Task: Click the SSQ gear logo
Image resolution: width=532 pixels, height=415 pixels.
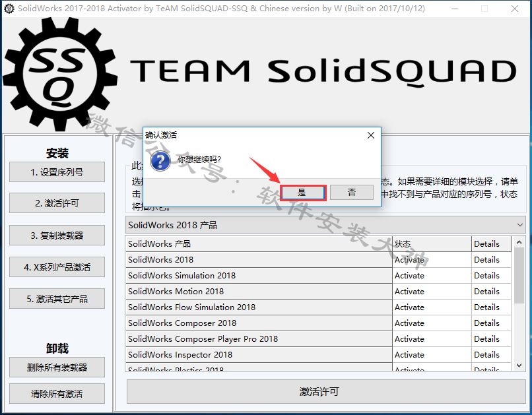Action: (60, 74)
